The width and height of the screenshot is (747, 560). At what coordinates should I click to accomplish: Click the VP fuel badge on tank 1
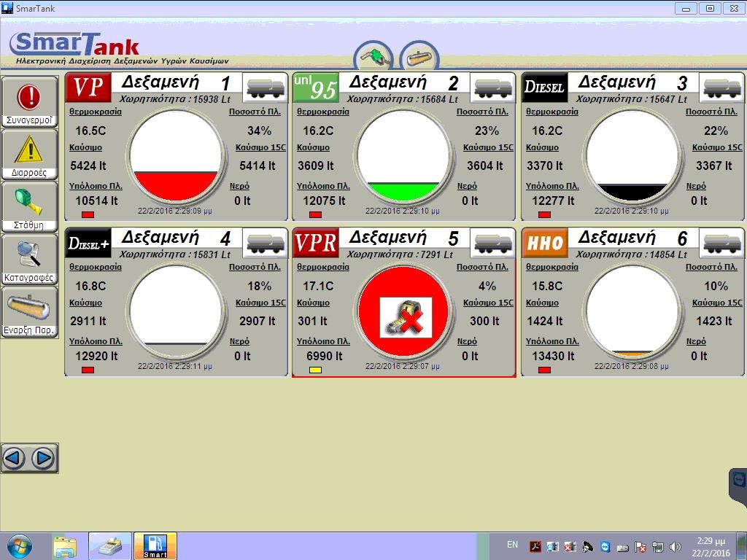click(x=88, y=87)
